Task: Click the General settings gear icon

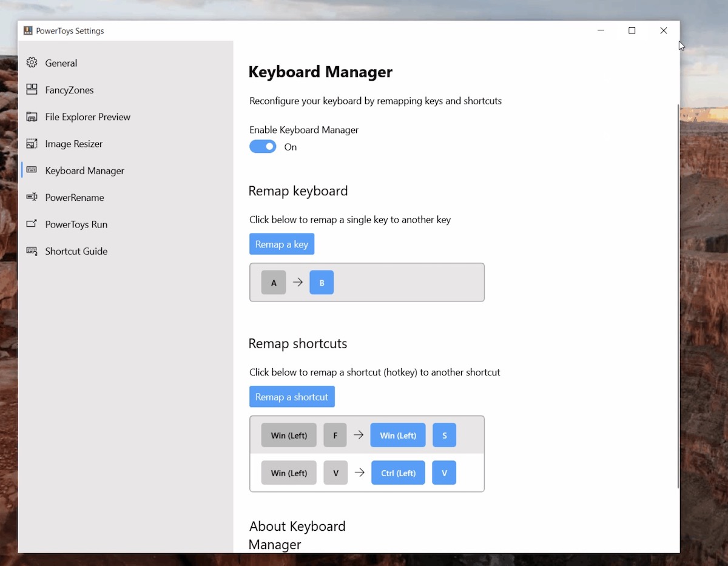Action: [32, 62]
